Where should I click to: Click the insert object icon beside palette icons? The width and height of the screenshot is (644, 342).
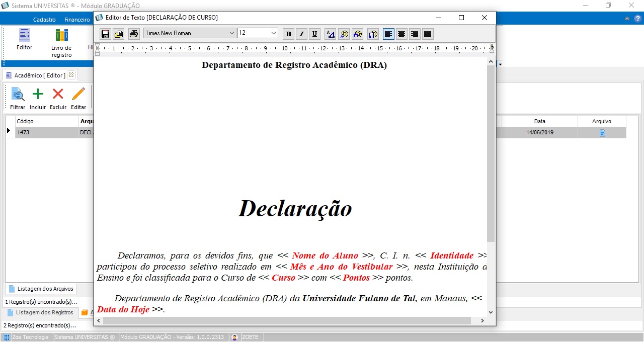click(373, 34)
